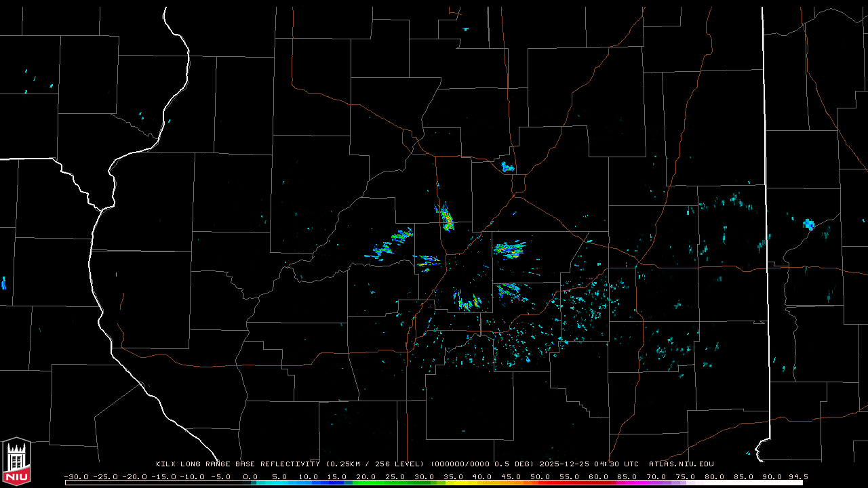Click the wide green echo cell right of center
The image size is (868, 488).
[x=510, y=249]
